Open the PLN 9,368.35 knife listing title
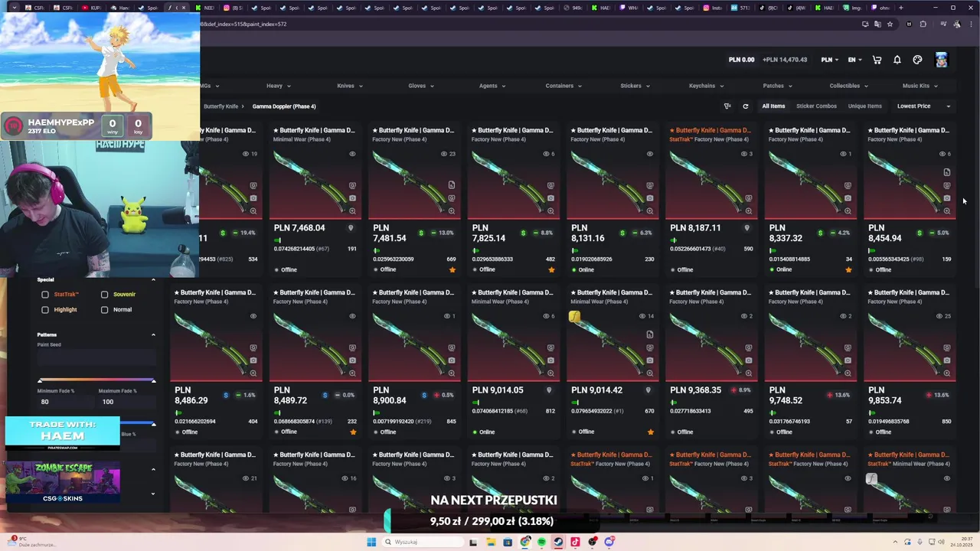The image size is (980, 551). pyautogui.click(x=710, y=292)
